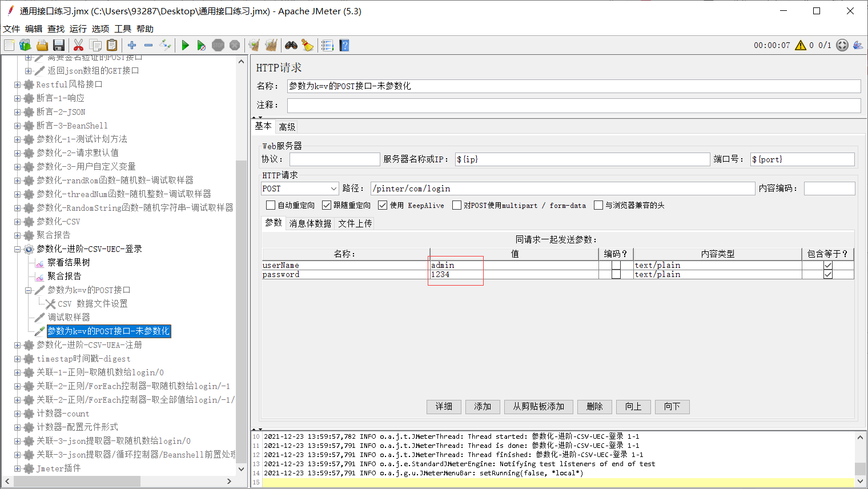Enable 与浏览器兼容的头 checkbox
868x489 pixels.
coord(598,205)
